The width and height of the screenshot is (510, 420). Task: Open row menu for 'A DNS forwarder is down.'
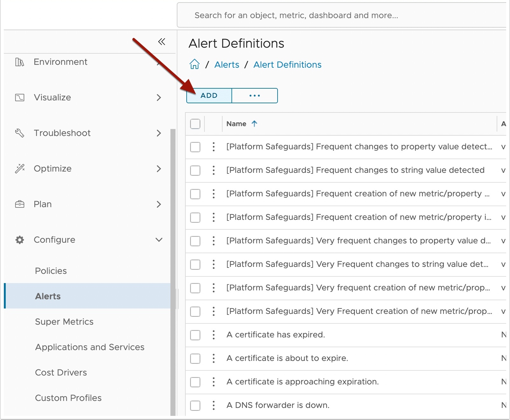214,405
